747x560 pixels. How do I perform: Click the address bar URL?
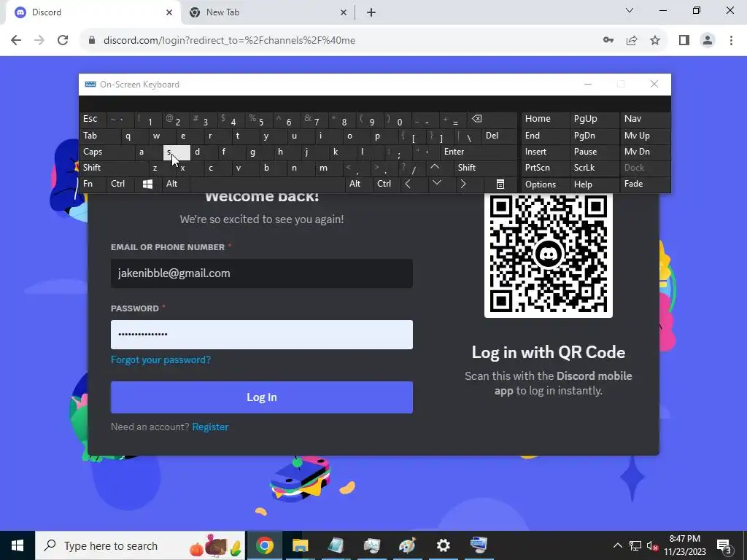229,41
